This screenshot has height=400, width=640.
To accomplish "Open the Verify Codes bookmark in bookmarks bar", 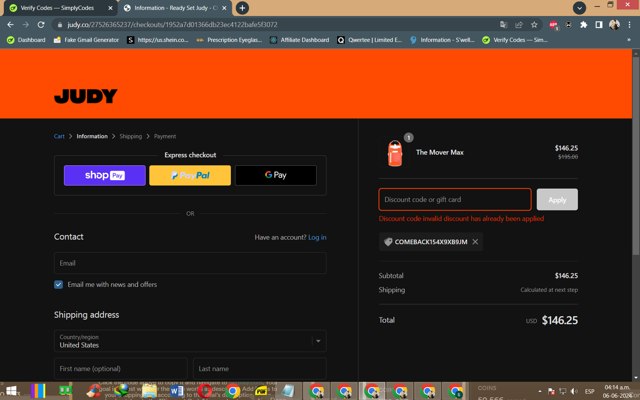I will pyautogui.click(x=515, y=40).
